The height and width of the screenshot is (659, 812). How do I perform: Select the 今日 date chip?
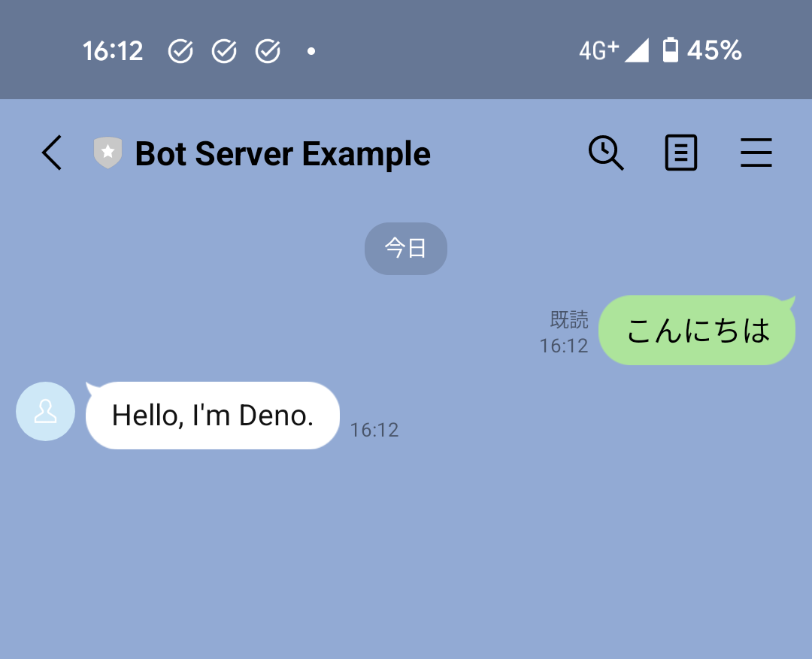point(406,248)
